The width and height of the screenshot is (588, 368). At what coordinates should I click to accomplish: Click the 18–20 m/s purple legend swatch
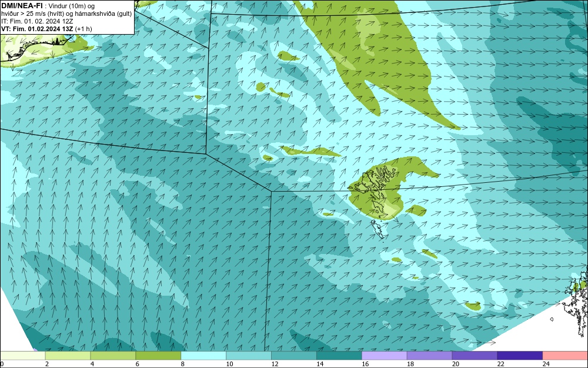(x=429, y=355)
